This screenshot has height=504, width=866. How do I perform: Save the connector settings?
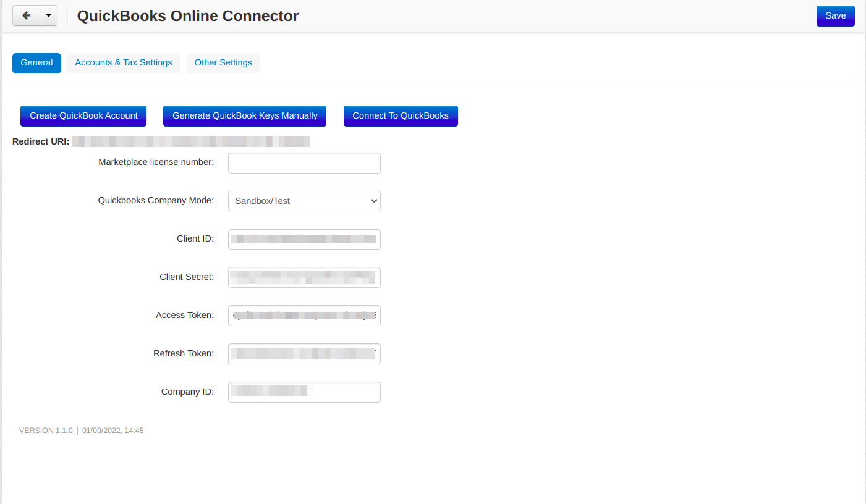(835, 16)
